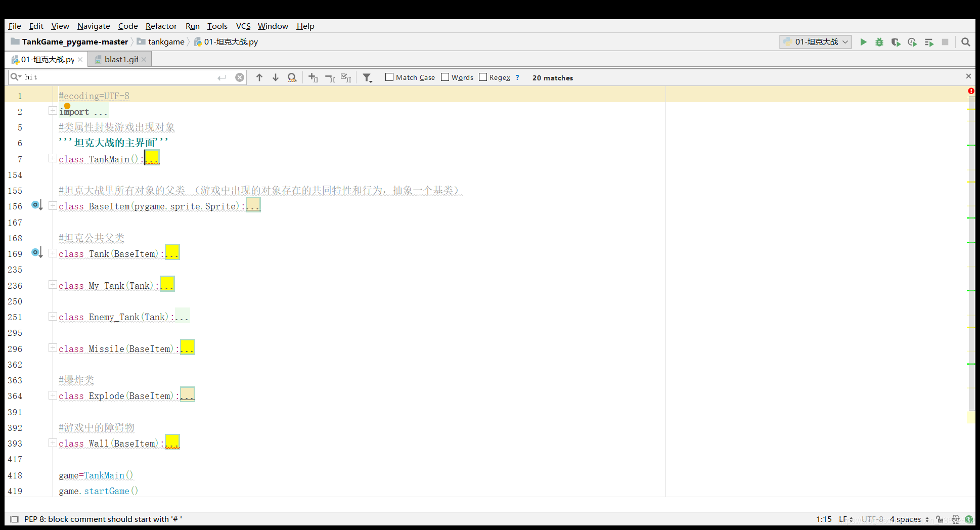Run with coverage icon
The image size is (980, 530).
896,42
